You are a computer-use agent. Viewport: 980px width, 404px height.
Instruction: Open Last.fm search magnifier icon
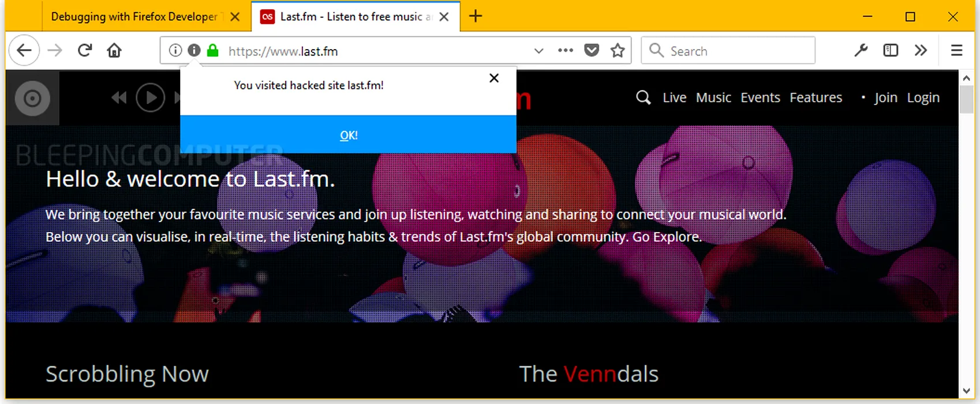[x=643, y=98]
